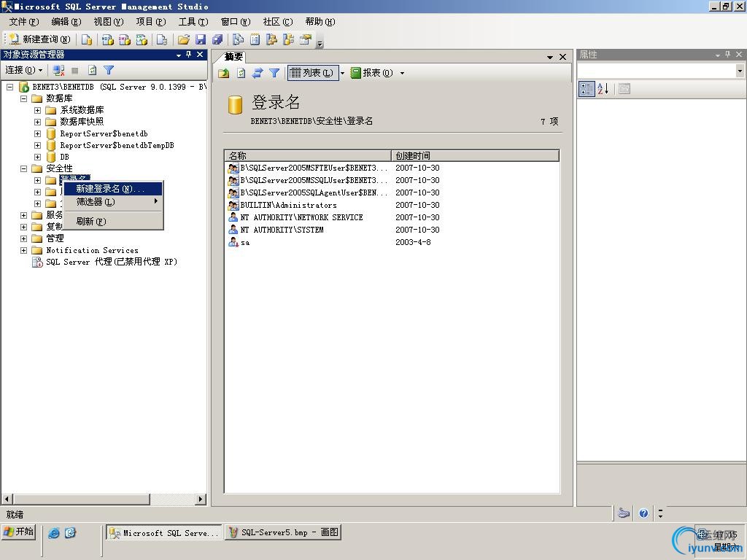
Task: Collapse the BENET3\BENETDB server node
Action: tap(9, 87)
